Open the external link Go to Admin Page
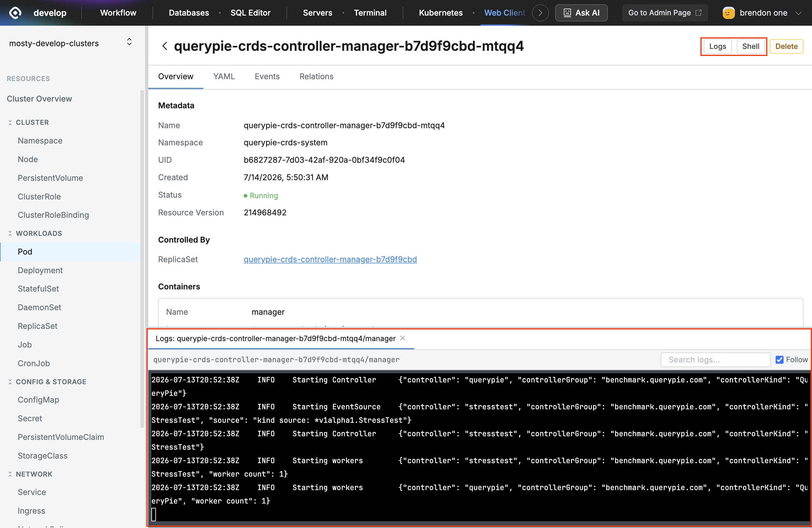 [x=665, y=13]
